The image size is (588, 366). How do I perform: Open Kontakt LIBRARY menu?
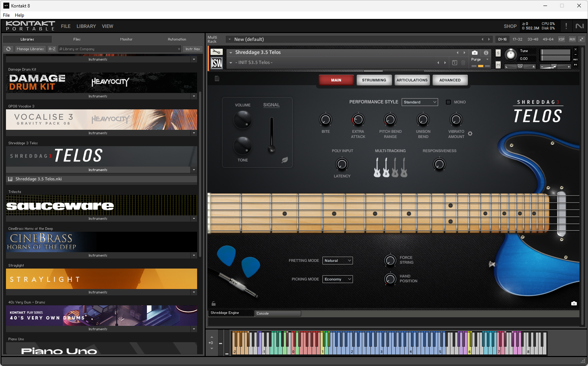86,26
